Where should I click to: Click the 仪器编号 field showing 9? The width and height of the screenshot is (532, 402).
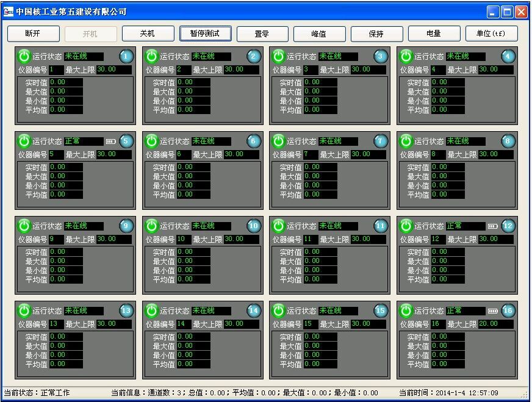pos(56,239)
